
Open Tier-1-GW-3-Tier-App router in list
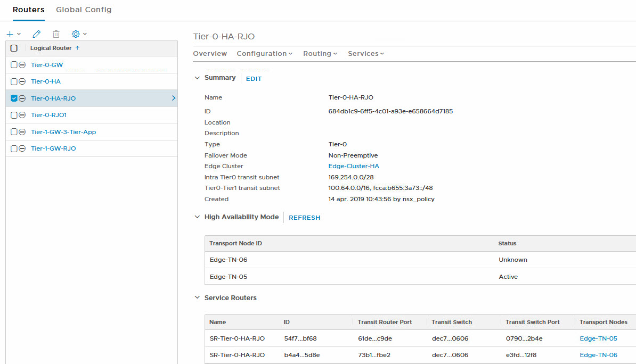pos(63,132)
